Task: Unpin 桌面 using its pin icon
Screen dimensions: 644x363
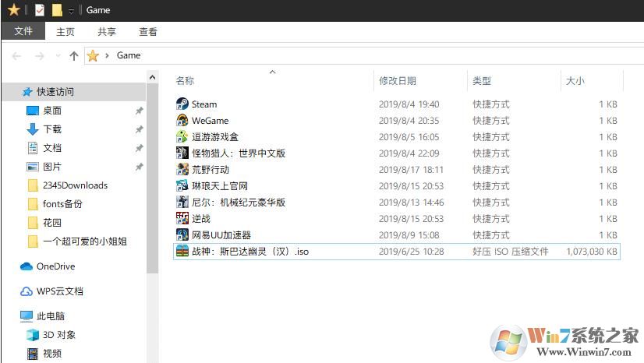Action: coord(140,111)
